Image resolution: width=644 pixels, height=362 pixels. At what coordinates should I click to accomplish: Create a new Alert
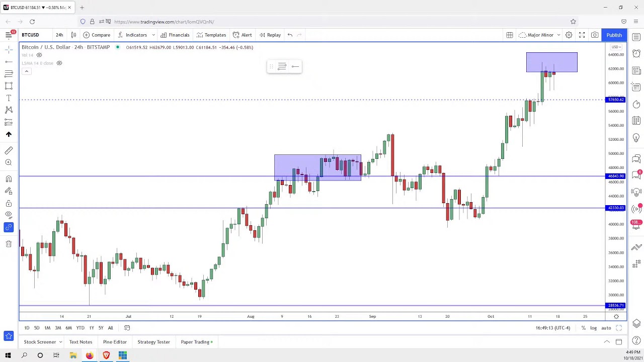(243, 35)
